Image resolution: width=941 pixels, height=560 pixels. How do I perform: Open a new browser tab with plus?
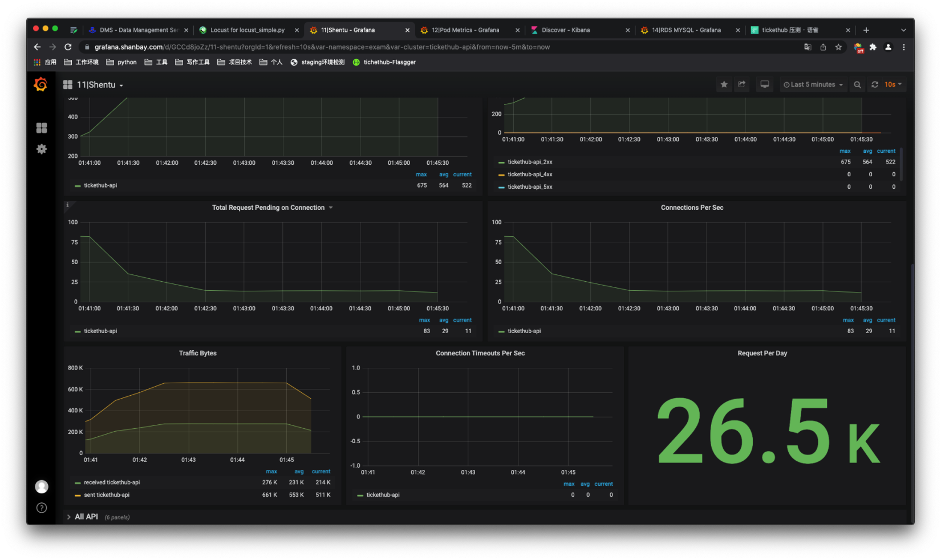point(866,30)
